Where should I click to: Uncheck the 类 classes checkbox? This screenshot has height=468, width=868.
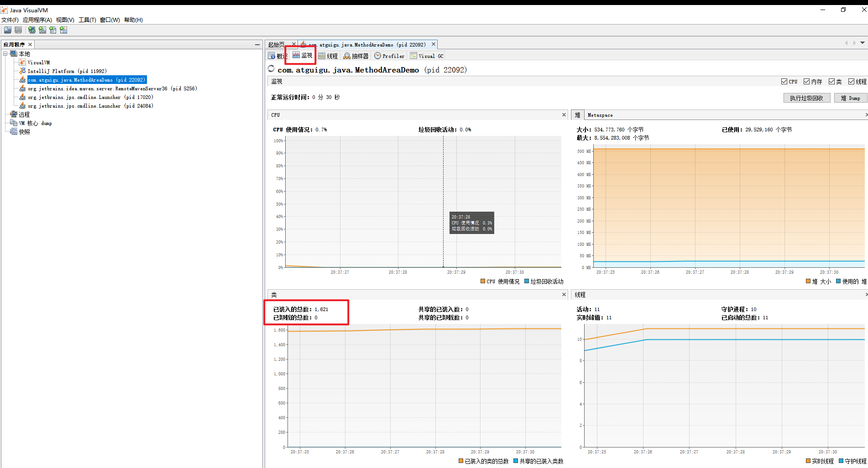tap(831, 82)
